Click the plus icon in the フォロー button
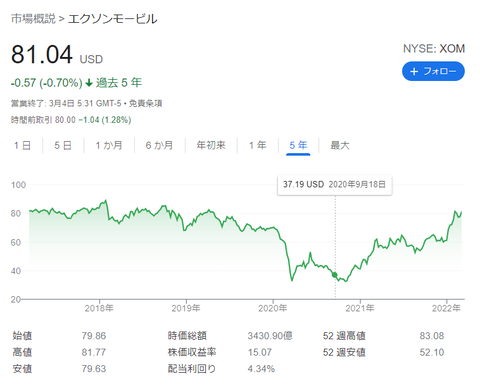This screenshot has height=386, width=480. click(x=414, y=71)
